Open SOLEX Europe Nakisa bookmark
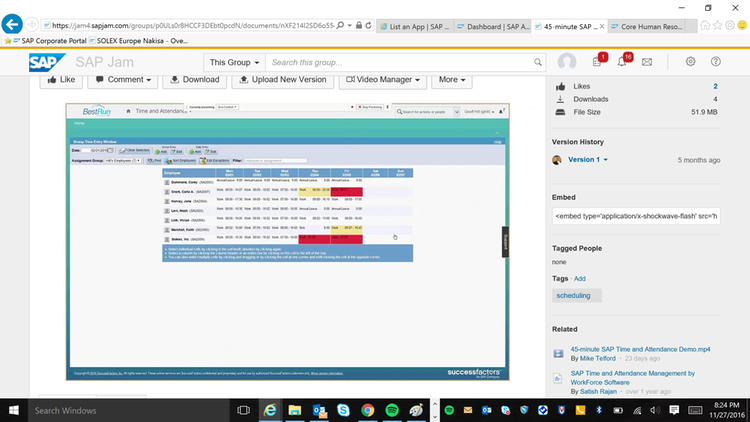 tap(138, 41)
